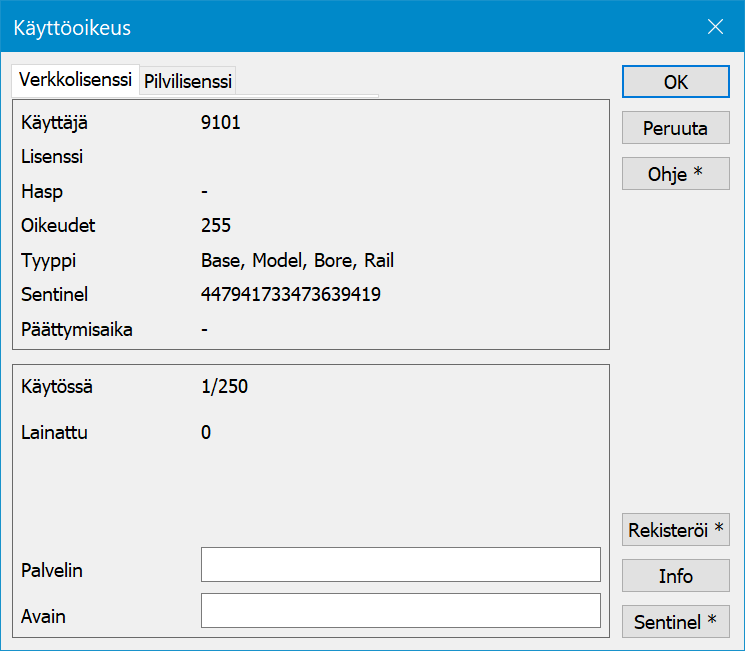Screen dimensions: 745x651
Task: Click the Käyttöoikeus title bar text
Action: pos(72,28)
